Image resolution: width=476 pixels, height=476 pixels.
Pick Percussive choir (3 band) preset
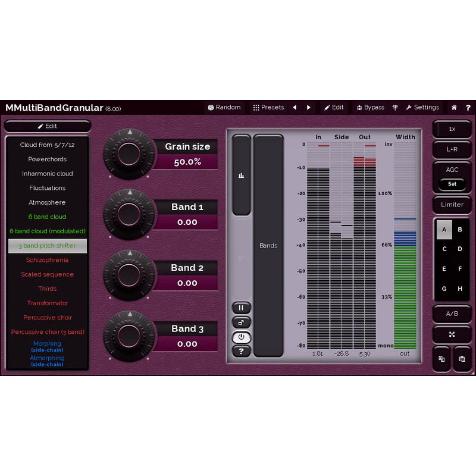click(x=48, y=332)
